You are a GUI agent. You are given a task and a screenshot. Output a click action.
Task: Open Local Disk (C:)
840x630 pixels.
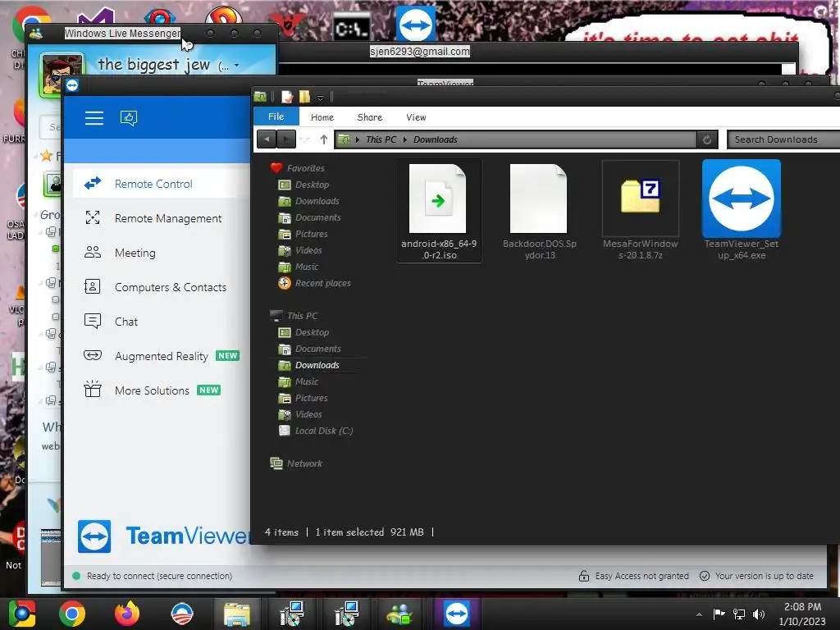(x=323, y=431)
